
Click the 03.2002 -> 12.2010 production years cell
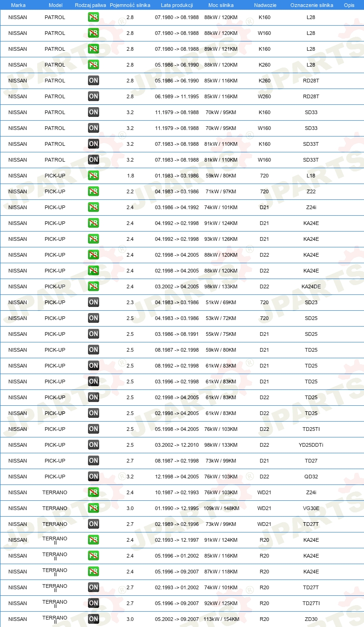[177, 445]
